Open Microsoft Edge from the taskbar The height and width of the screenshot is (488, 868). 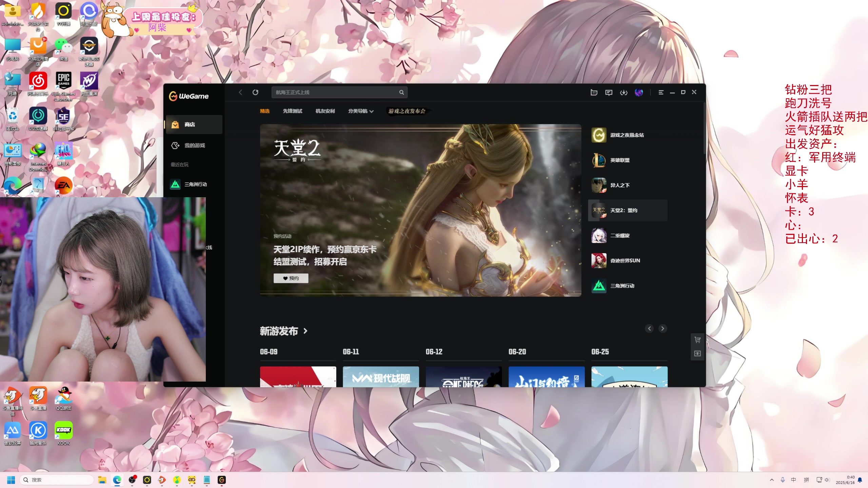point(117,480)
